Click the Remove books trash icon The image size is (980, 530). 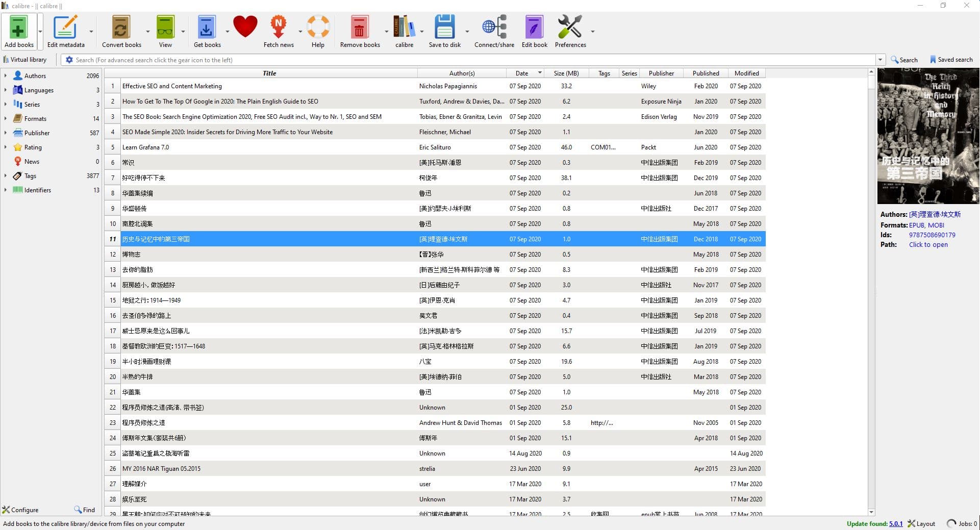(x=359, y=28)
